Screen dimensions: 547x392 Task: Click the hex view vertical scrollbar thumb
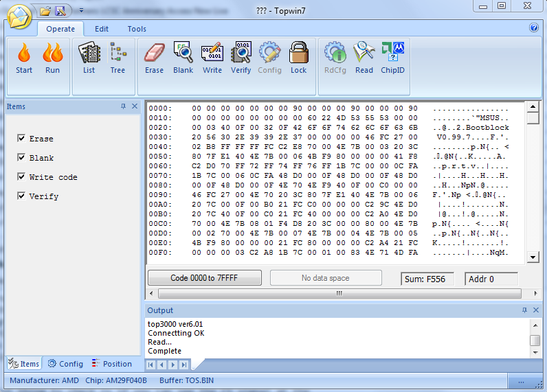coord(533,118)
